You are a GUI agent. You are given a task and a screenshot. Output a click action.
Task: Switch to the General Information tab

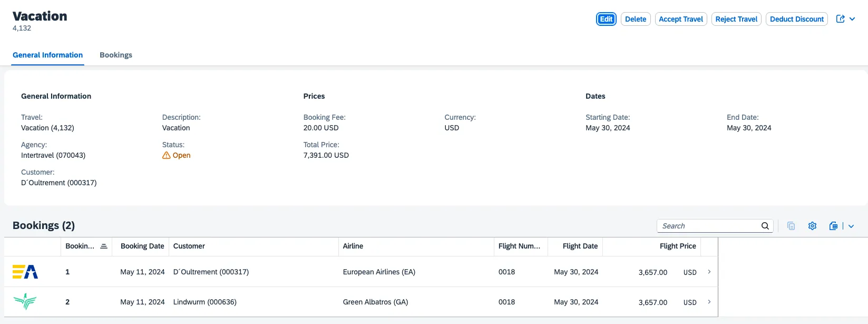point(47,55)
